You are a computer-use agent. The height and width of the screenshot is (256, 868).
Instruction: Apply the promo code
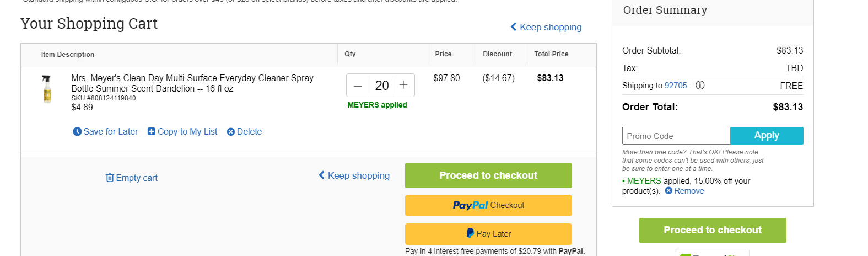pos(767,136)
